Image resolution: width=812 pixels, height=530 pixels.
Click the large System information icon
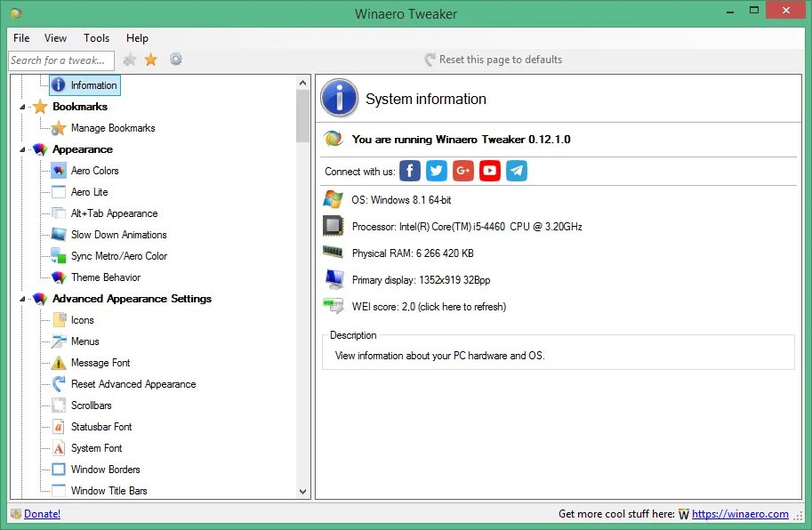coord(339,99)
